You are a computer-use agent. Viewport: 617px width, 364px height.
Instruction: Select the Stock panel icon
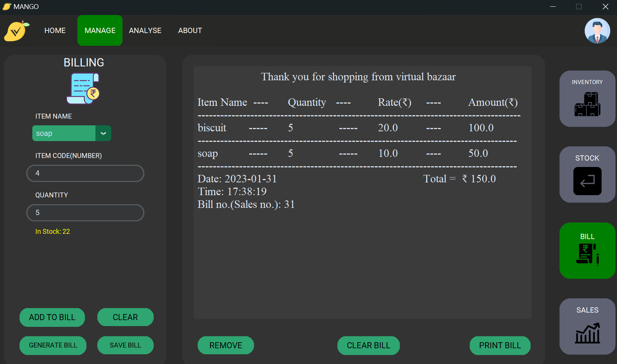click(587, 181)
